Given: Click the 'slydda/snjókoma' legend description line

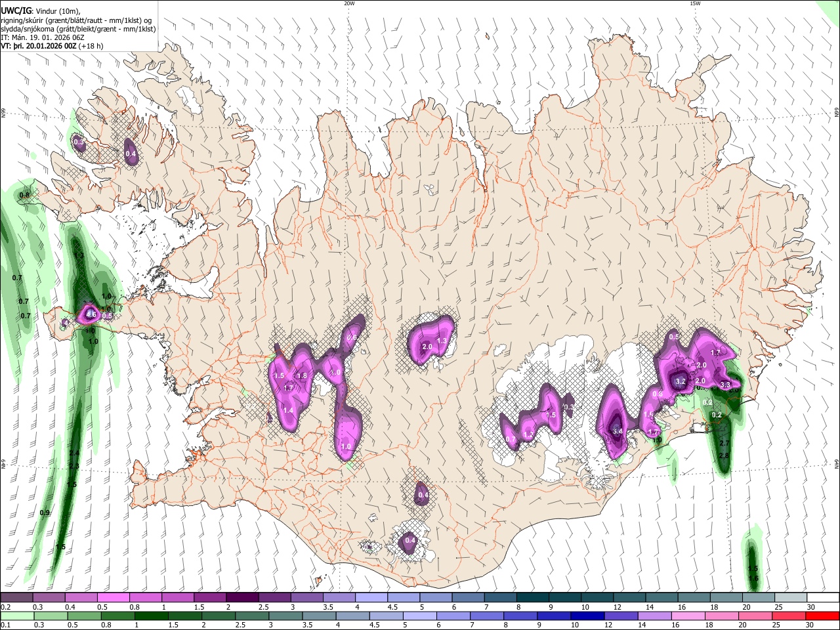Looking at the screenshot, I should point(78,29).
